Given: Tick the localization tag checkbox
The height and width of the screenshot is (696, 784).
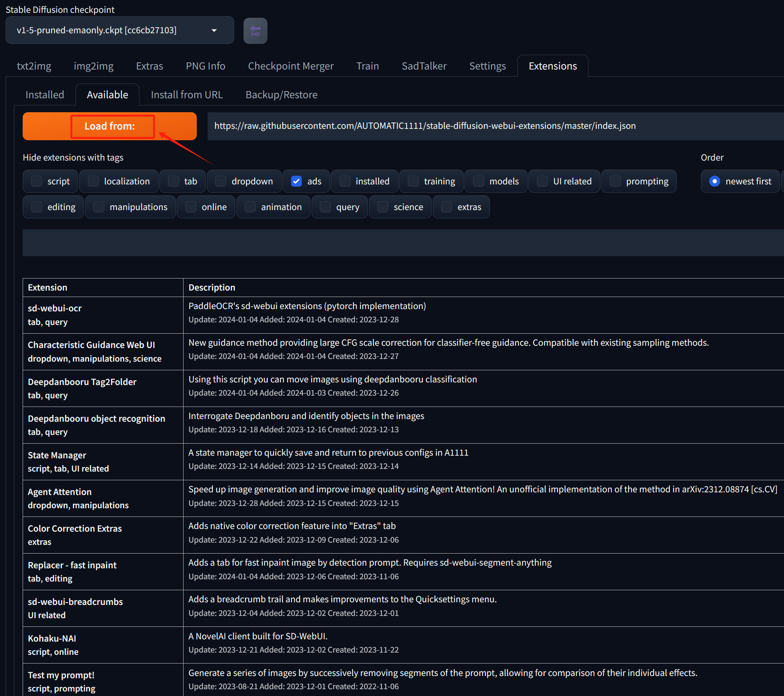Looking at the screenshot, I should pos(93,181).
